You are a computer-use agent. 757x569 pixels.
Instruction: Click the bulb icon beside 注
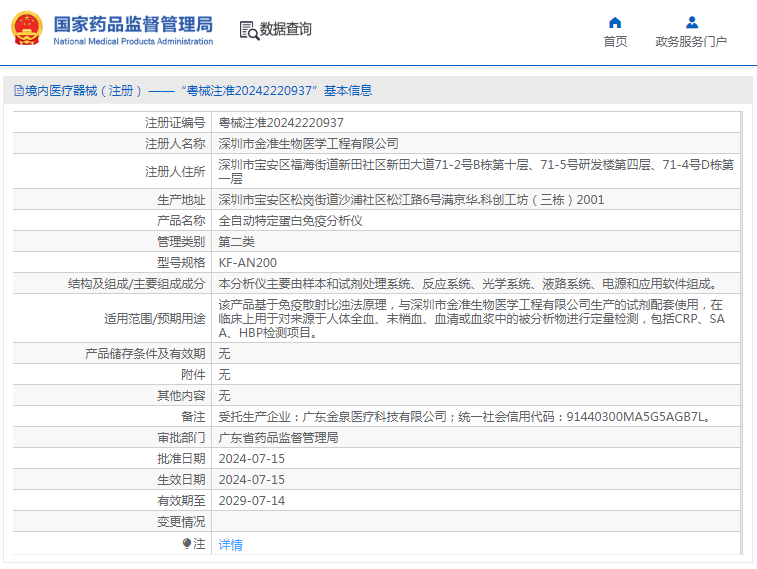click(x=187, y=544)
